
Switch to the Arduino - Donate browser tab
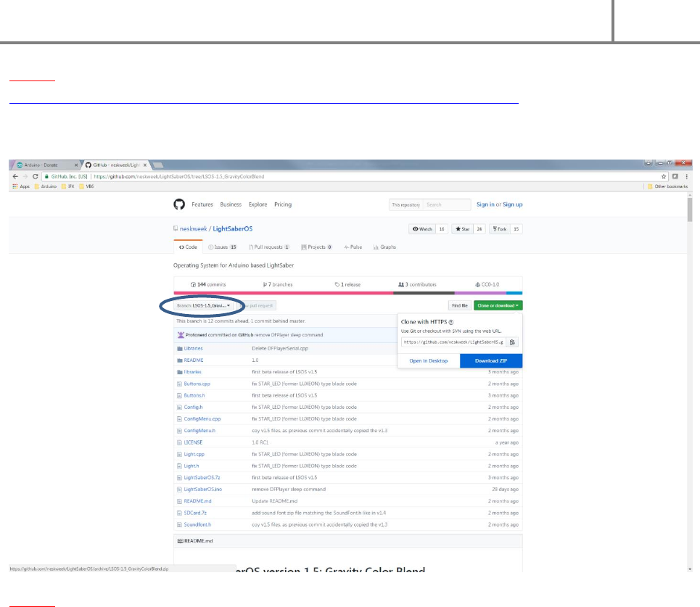coord(45,165)
